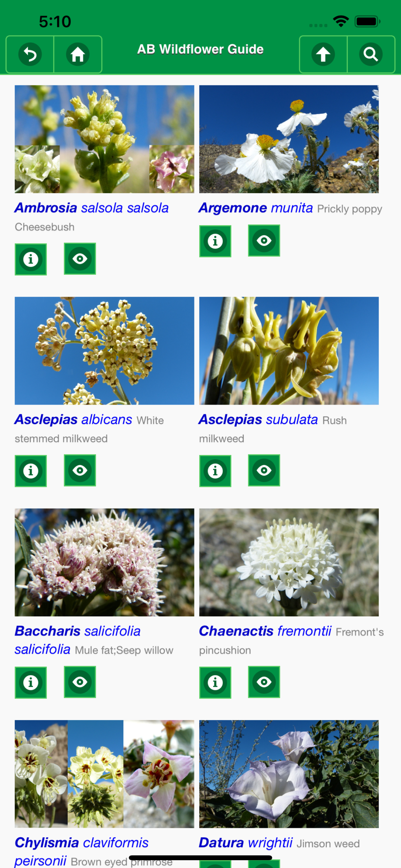
Task: Show info for Asclepias albicans
Action: [x=31, y=471]
